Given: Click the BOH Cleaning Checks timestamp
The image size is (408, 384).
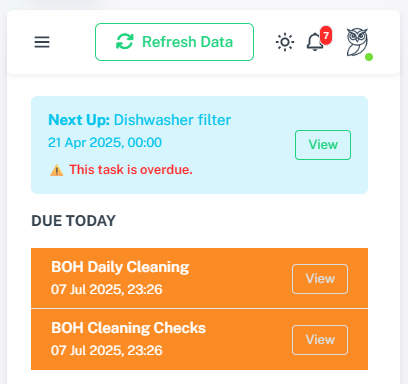Looking at the screenshot, I should (x=106, y=350).
